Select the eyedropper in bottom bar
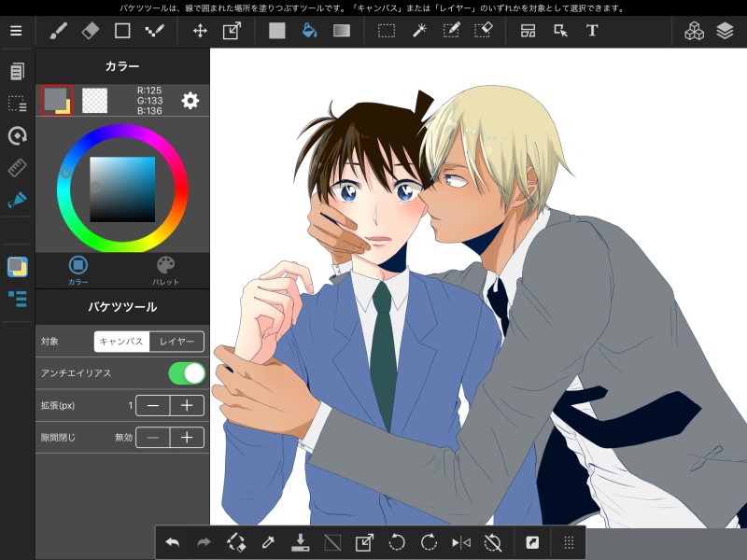Image resolution: width=747 pixels, height=560 pixels. (x=268, y=542)
